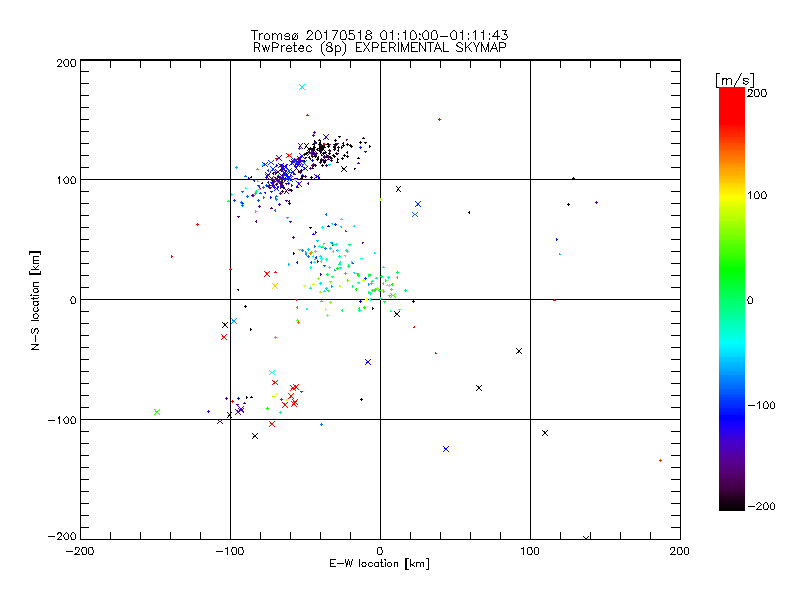Click the yellow band of the velocity colorbar
800x600 pixels.
tap(732, 195)
